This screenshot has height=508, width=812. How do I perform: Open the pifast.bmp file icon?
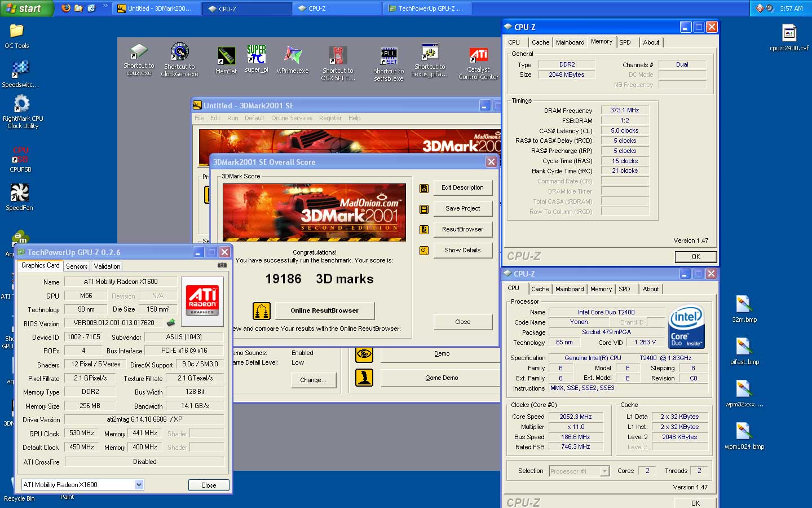coord(744,346)
